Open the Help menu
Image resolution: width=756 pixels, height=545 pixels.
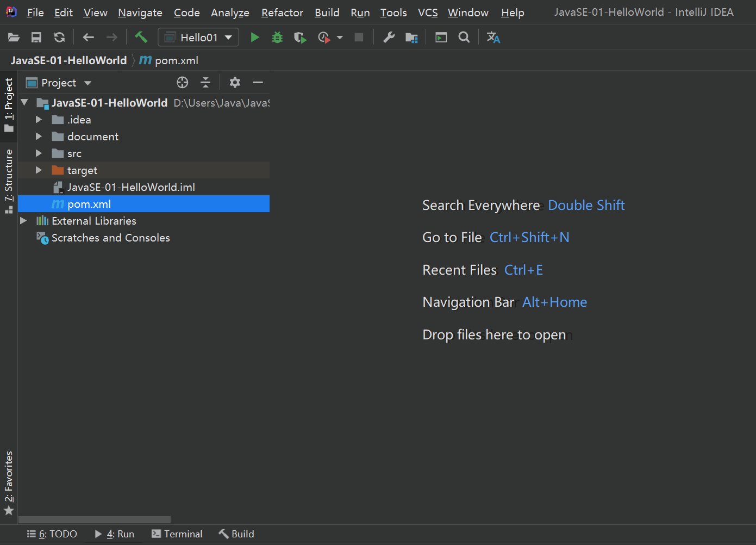click(x=513, y=13)
